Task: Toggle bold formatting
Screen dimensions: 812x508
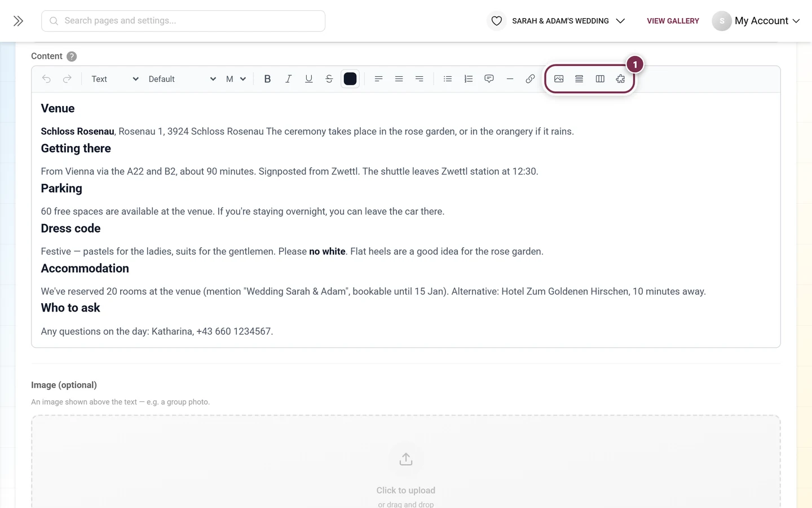Action: tap(267, 79)
